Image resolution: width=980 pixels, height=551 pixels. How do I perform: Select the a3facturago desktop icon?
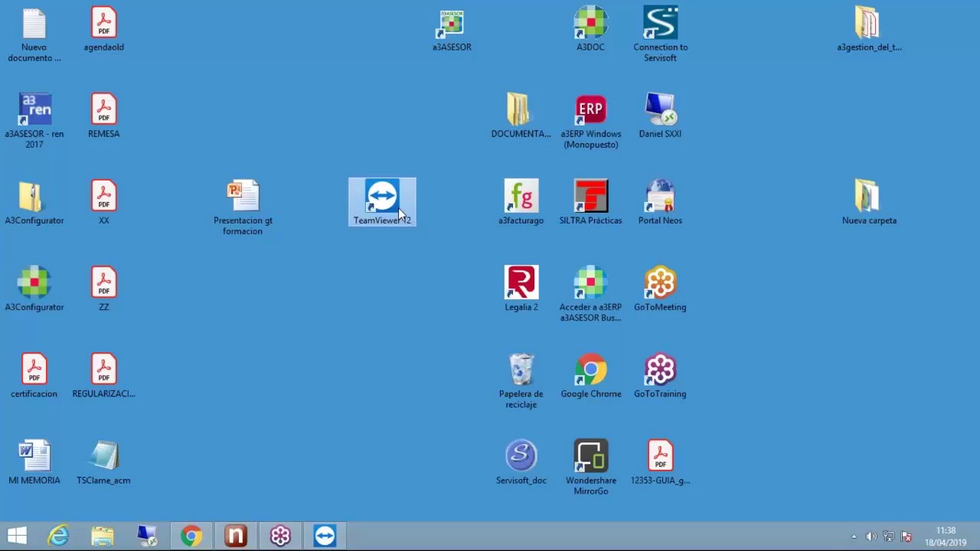[x=521, y=203]
